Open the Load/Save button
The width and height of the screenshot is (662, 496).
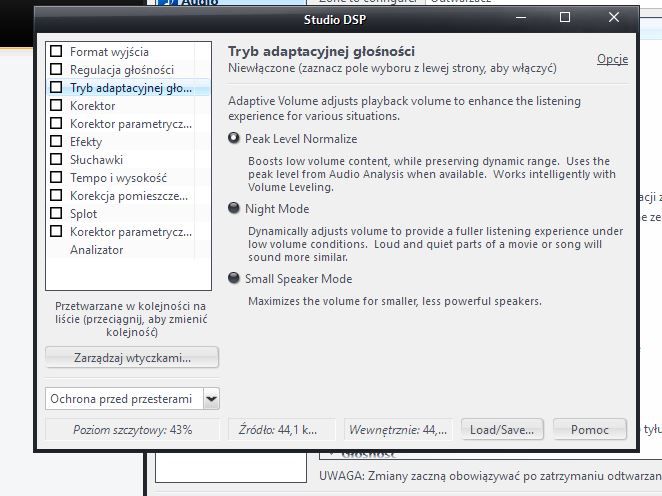502,429
